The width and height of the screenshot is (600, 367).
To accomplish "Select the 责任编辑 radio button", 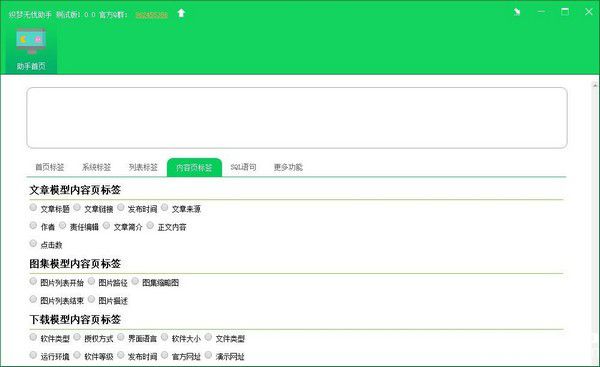I will 62,225.
